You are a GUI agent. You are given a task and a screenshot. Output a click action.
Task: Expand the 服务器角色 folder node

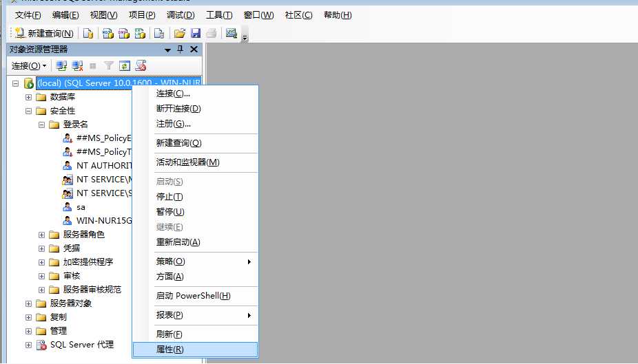pyautogui.click(x=41, y=235)
